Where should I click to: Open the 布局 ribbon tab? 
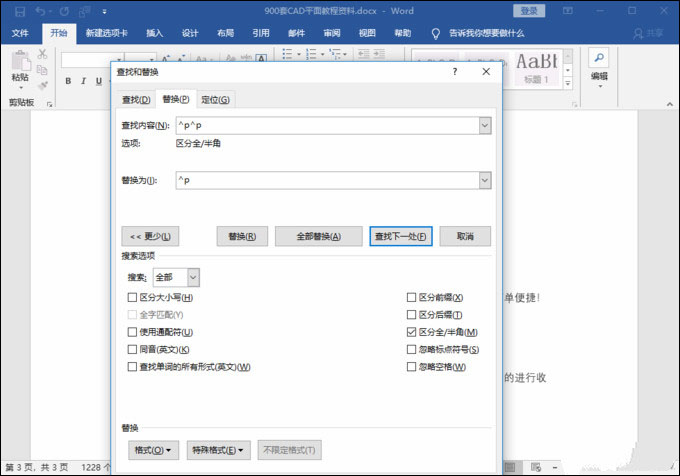pyautogui.click(x=226, y=33)
